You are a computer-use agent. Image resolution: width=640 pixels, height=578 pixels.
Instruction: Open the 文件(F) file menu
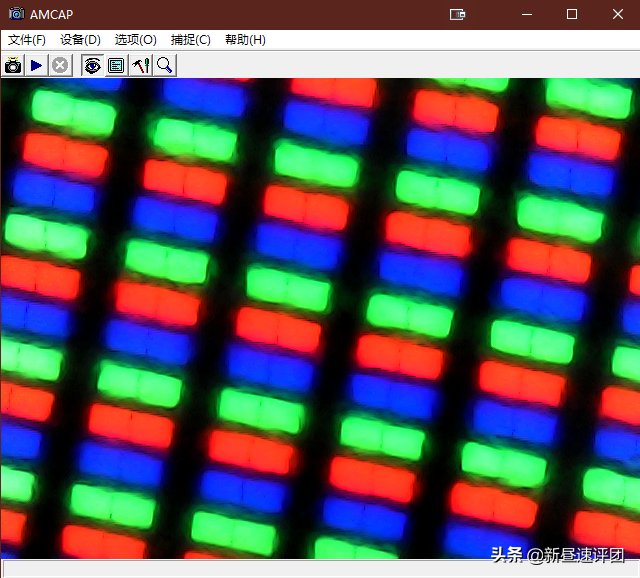[27, 40]
